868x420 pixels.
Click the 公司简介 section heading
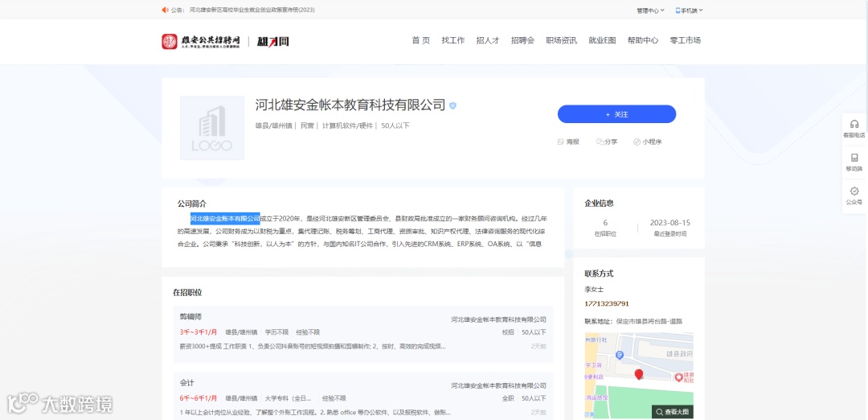(192, 204)
